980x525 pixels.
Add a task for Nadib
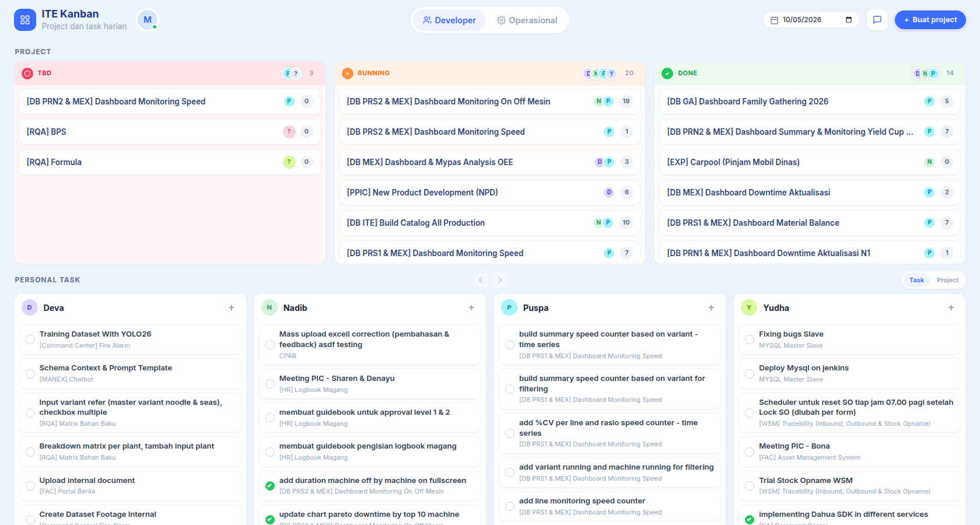click(471, 307)
